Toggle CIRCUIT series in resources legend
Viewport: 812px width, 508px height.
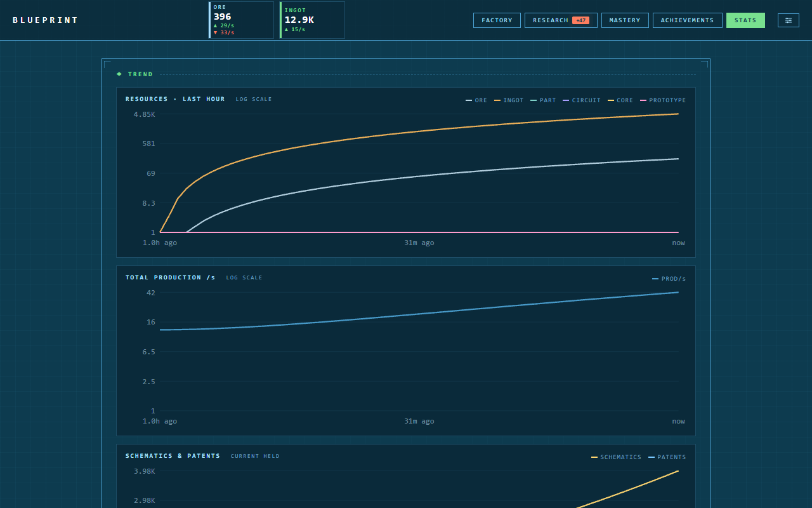[582, 100]
